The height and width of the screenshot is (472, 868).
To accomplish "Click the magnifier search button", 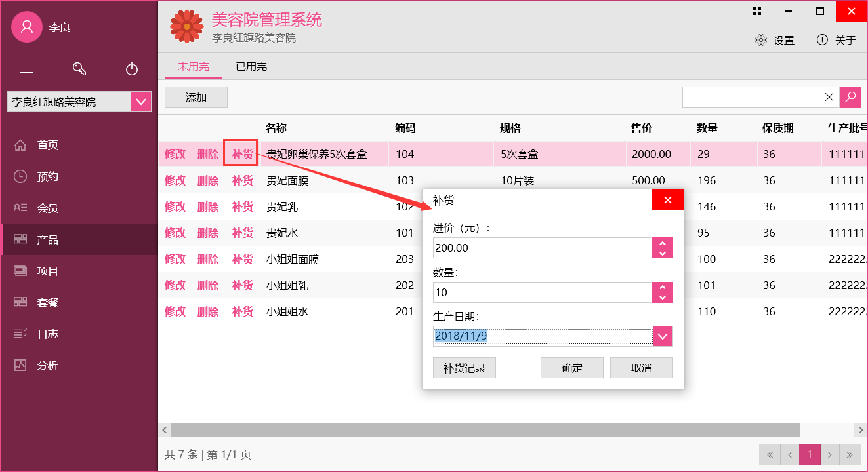I will tap(850, 97).
